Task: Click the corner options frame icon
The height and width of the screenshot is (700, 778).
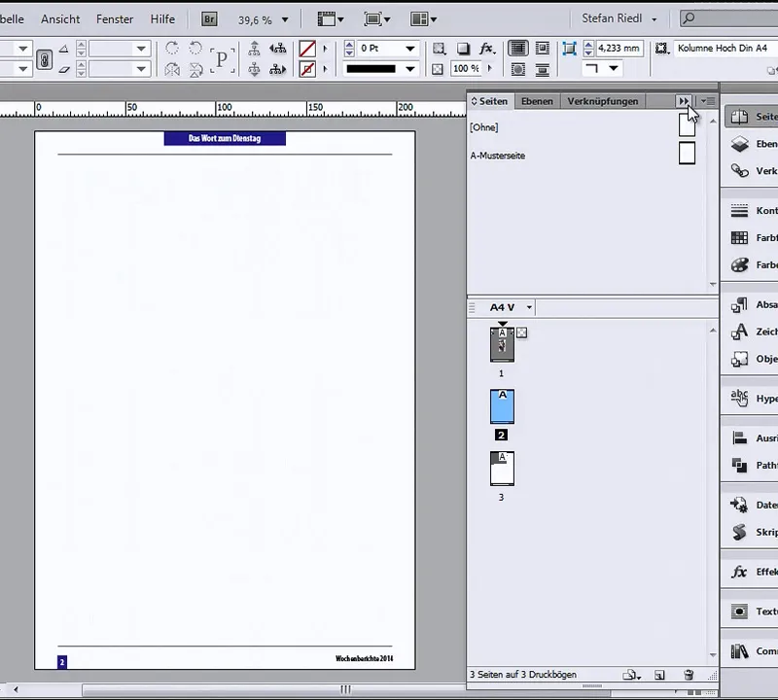Action: (x=570, y=48)
